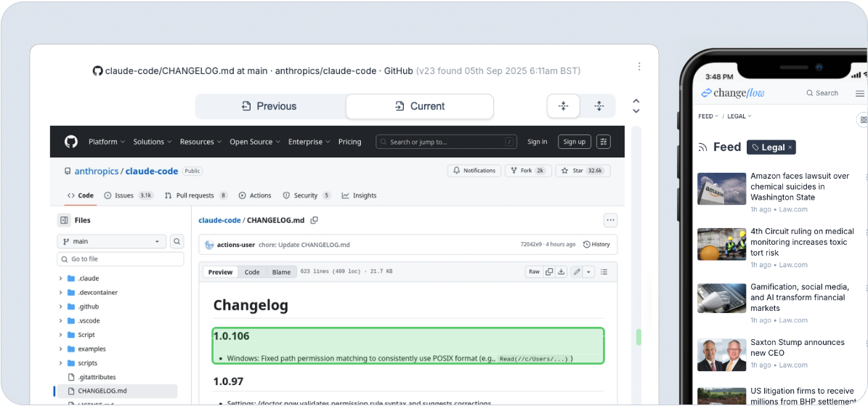Download the raw CHANGELOG file

coord(561,272)
